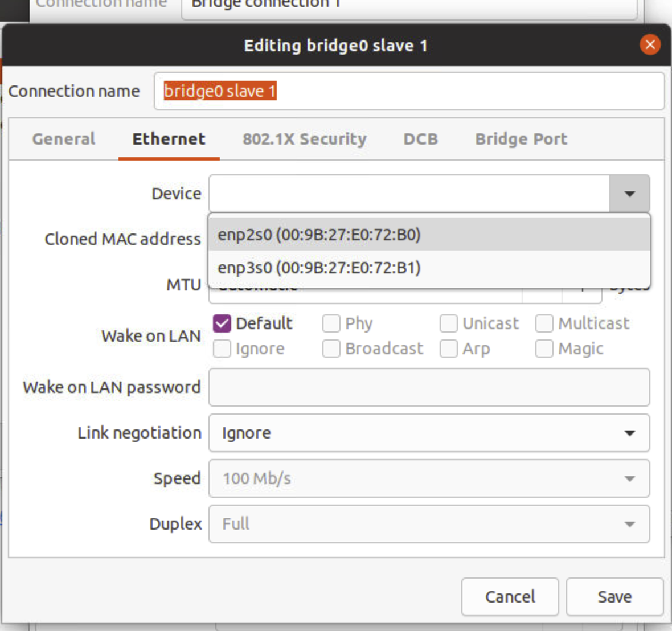Toggle the Ignore Wake on LAN checkbox

[x=222, y=349]
